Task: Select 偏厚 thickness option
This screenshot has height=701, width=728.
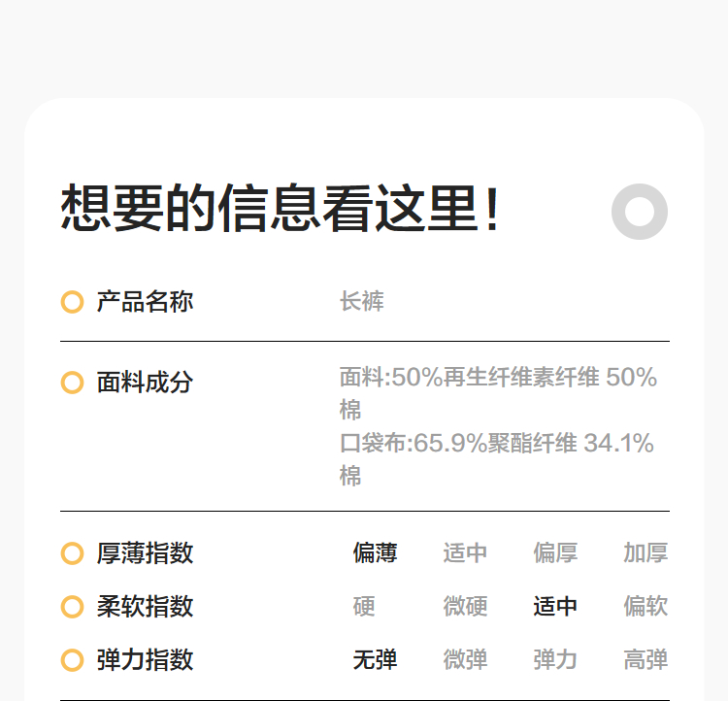Action: (555, 553)
